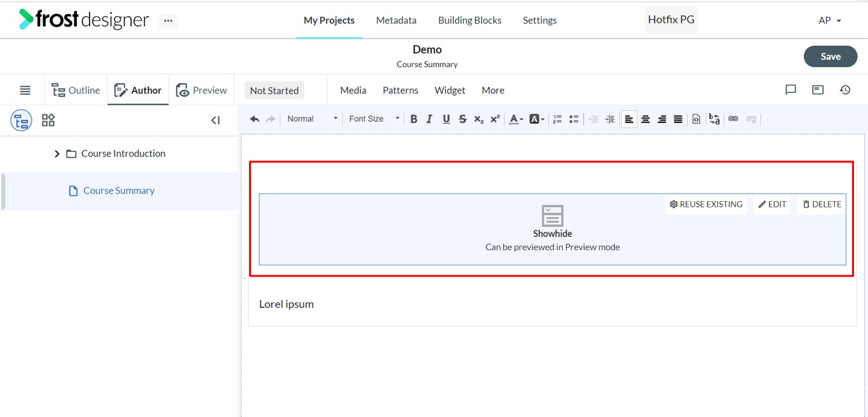
Task: Collapse the sidebar panel
Action: click(215, 120)
